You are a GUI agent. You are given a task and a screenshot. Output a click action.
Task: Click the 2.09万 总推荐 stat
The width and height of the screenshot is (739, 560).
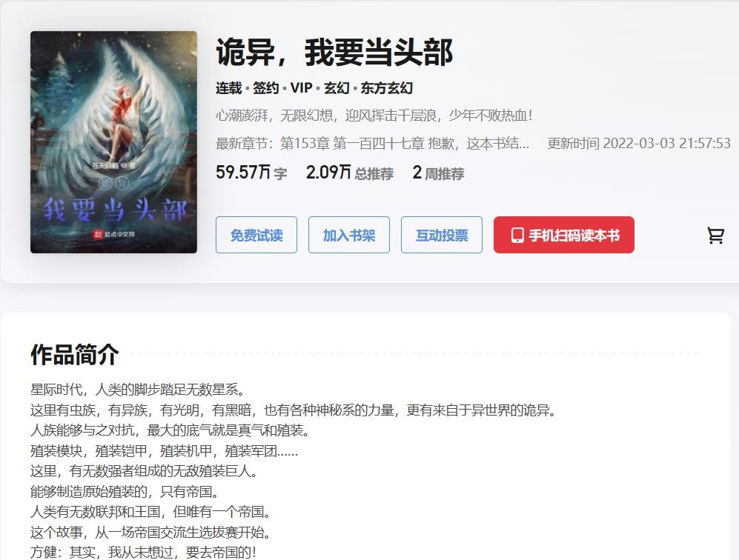350,173
